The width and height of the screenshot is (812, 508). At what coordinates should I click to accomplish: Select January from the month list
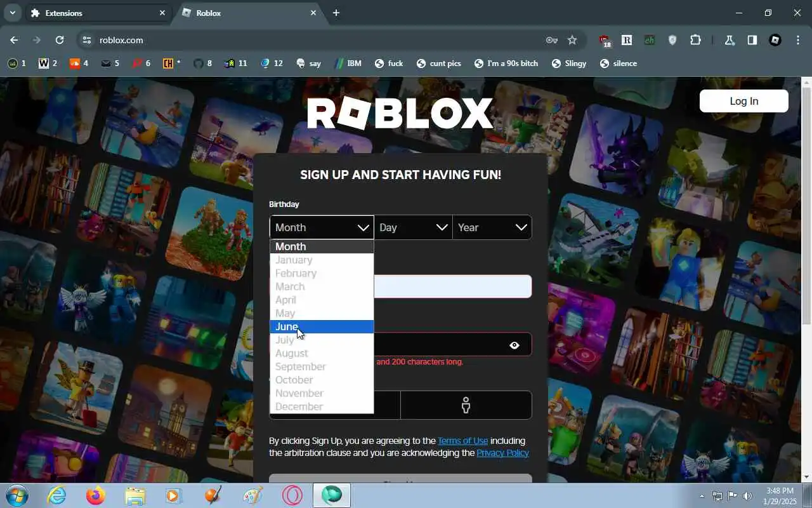point(322,260)
